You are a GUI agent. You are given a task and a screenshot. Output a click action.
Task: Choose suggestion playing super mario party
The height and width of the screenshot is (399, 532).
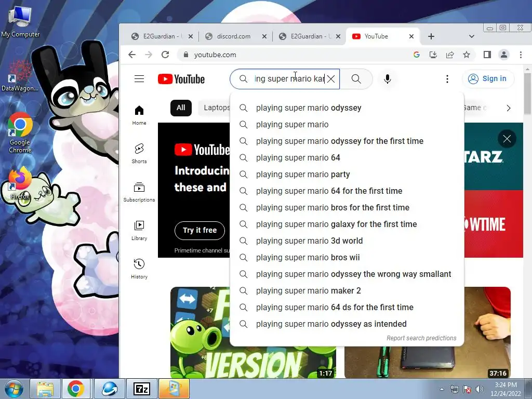(347, 175)
